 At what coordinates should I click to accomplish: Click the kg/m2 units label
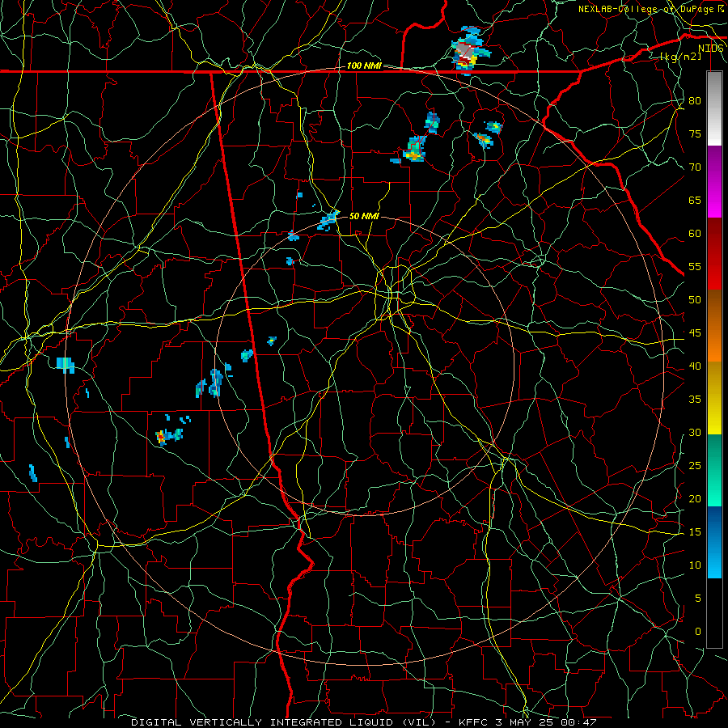pos(680,57)
